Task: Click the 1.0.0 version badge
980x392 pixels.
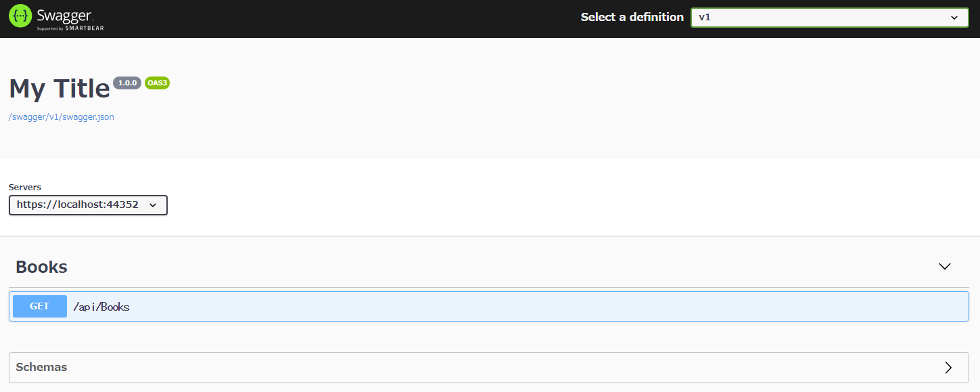Action: click(x=127, y=83)
